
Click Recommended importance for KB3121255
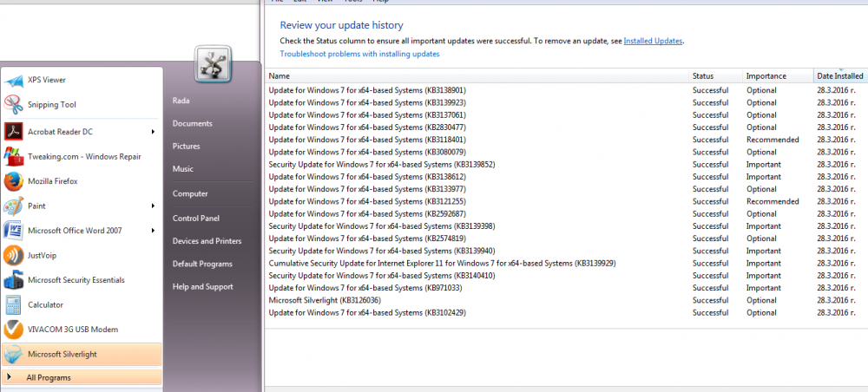[773, 201]
